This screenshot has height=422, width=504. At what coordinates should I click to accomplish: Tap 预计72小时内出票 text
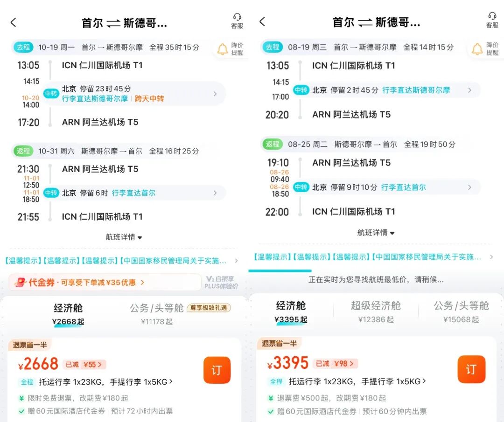tap(142, 411)
